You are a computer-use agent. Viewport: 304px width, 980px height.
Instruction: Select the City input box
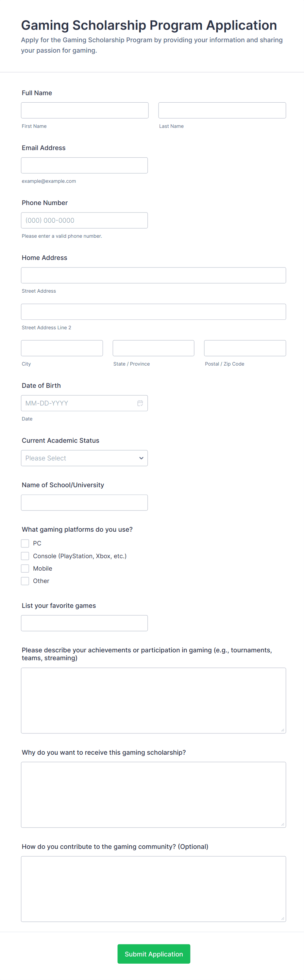(x=62, y=348)
